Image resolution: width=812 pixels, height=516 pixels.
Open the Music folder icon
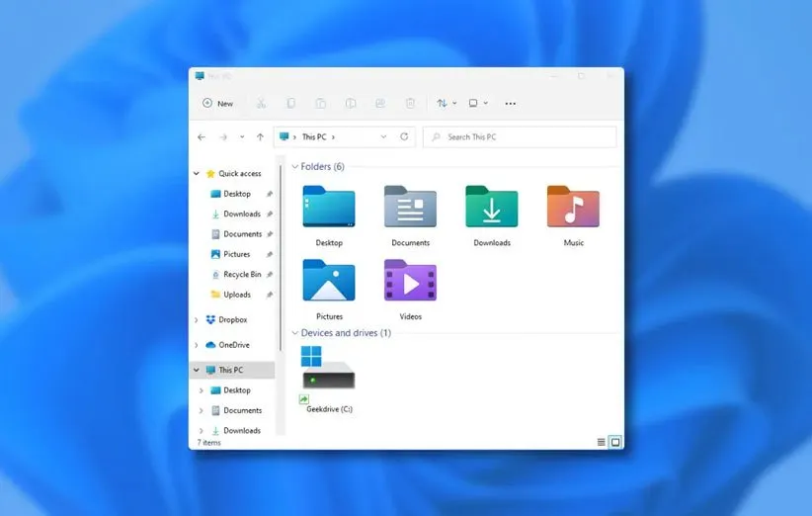click(x=573, y=208)
